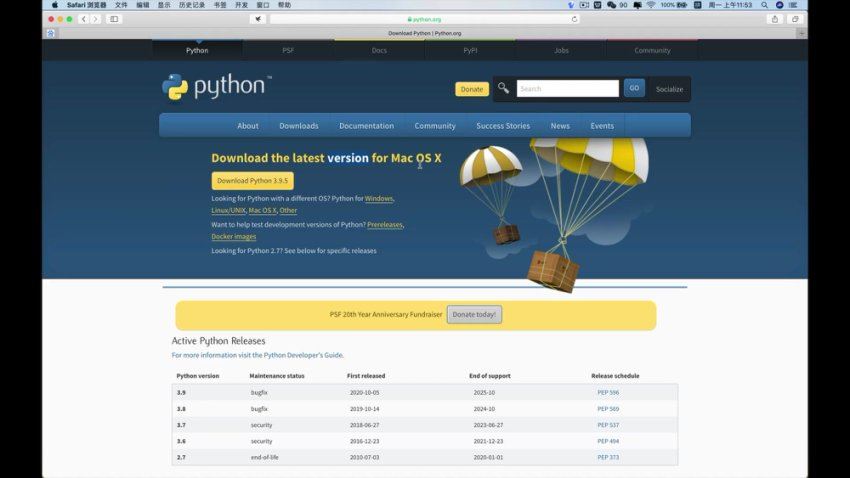Switch to the PSF top tab
The width and height of the screenshot is (850, 478).
[288, 50]
